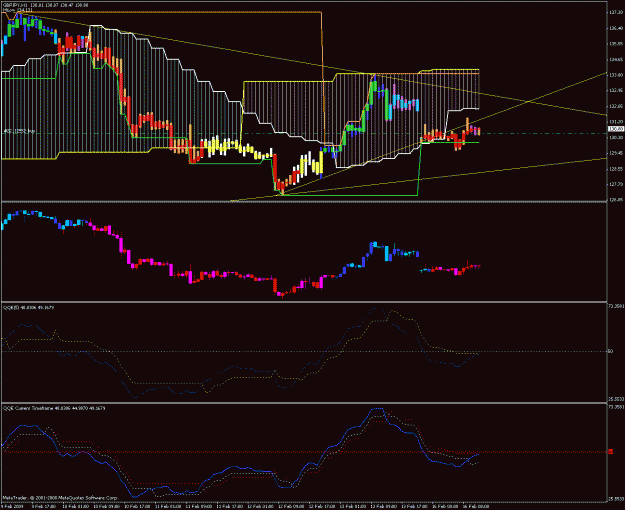The height and width of the screenshot is (510, 625).
Task: Click the third panel's top scale value
Action: tap(616, 306)
